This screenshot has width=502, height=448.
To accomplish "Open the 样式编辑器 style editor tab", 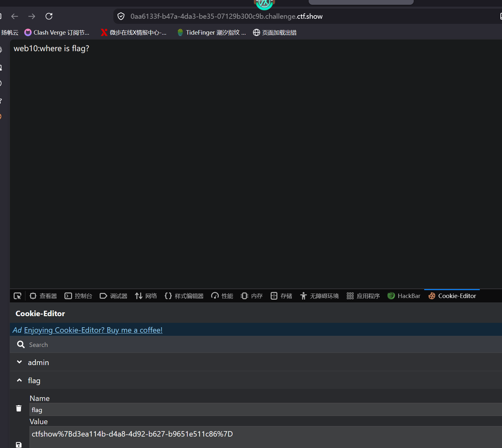I will click(184, 296).
